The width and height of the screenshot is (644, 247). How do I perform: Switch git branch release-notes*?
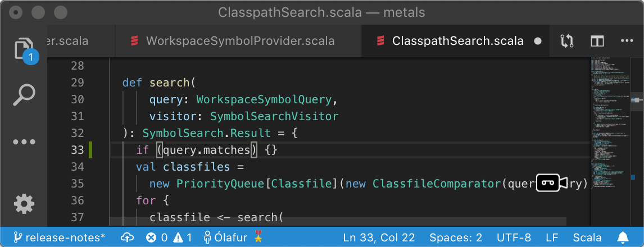[59, 237]
